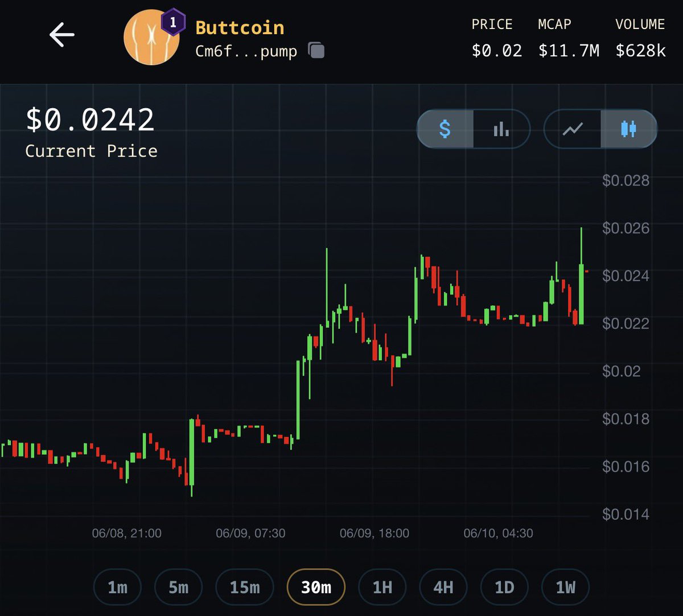Tap the $11.7M market cap value

point(569,51)
